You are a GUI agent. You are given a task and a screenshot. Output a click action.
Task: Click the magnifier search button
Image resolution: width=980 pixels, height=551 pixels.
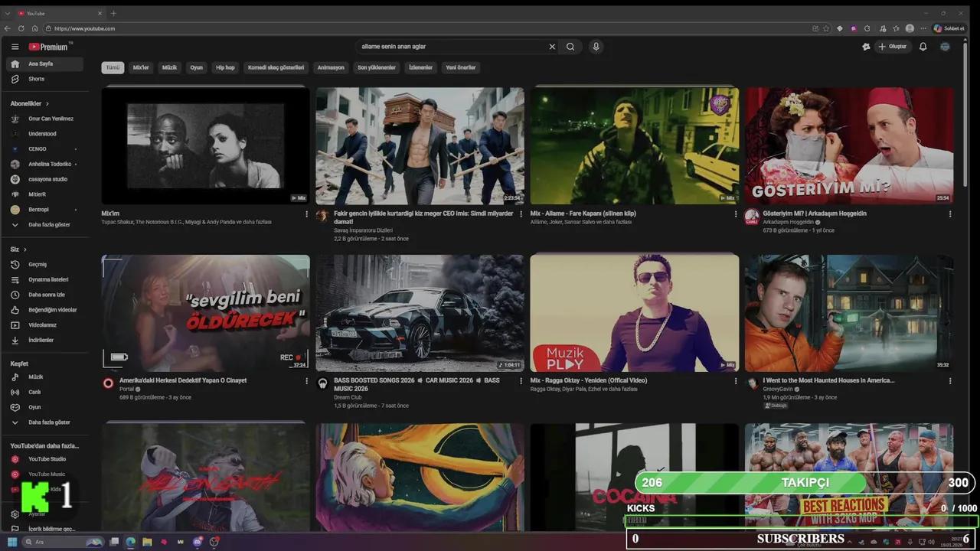click(x=570, y=47)
